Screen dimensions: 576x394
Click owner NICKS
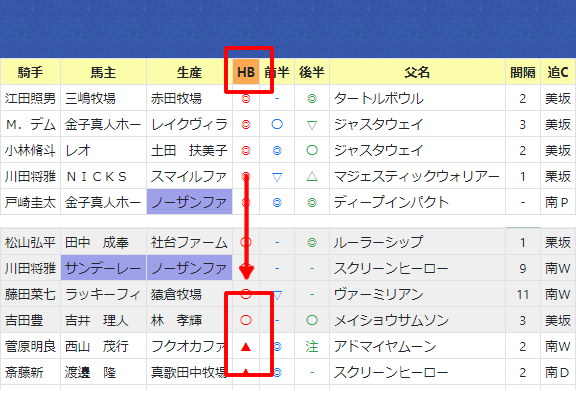97,177
